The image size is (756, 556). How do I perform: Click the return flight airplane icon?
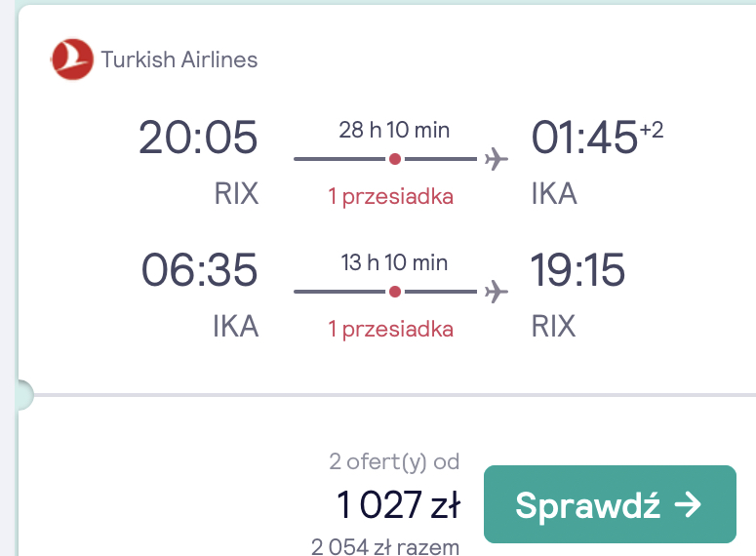click(x=497, y=292)
